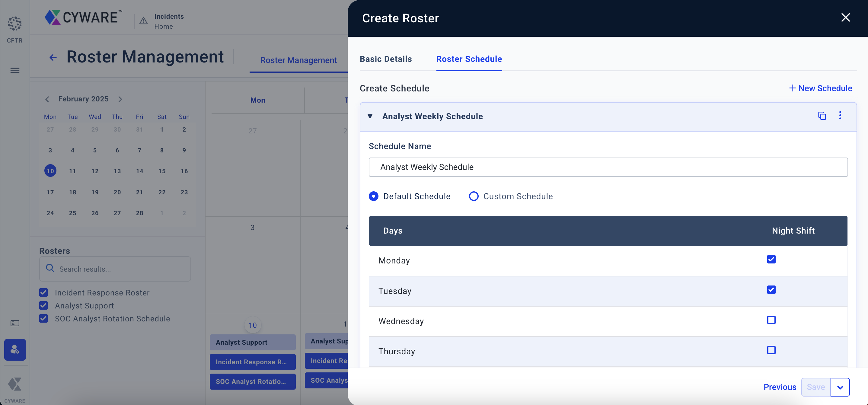
Task: Click the back arrow beside Roster Management
Action: (x=53, y=57)
